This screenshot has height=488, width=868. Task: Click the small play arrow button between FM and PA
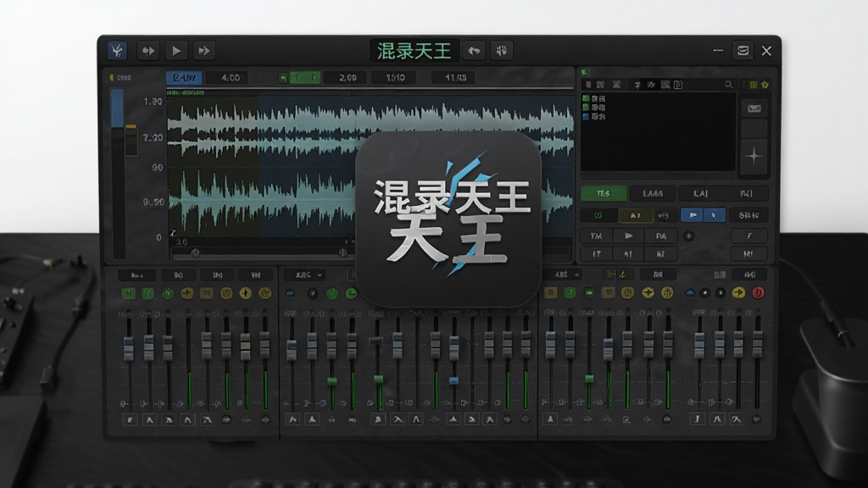pos(628,236)
